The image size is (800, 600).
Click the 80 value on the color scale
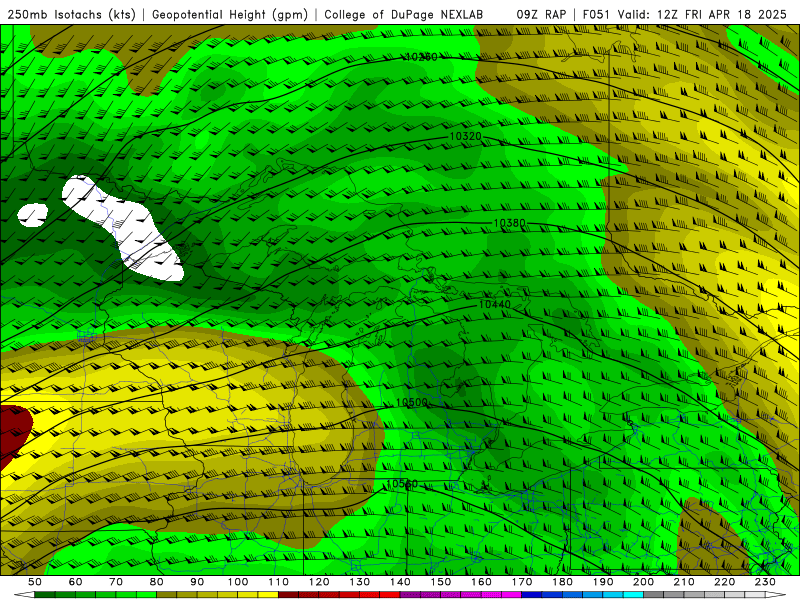coord(157,582)
